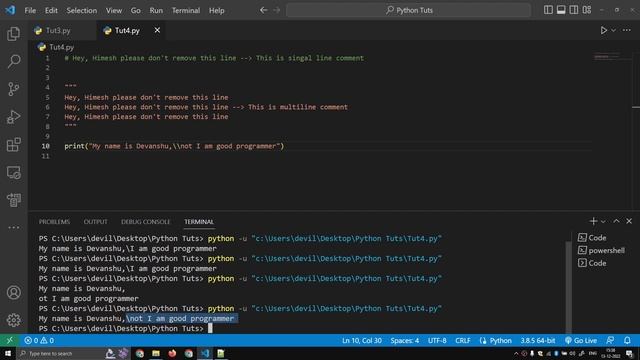Change indentation Spaces: 4 setting
The image size is (640, 360).
(x=404, y=340)
